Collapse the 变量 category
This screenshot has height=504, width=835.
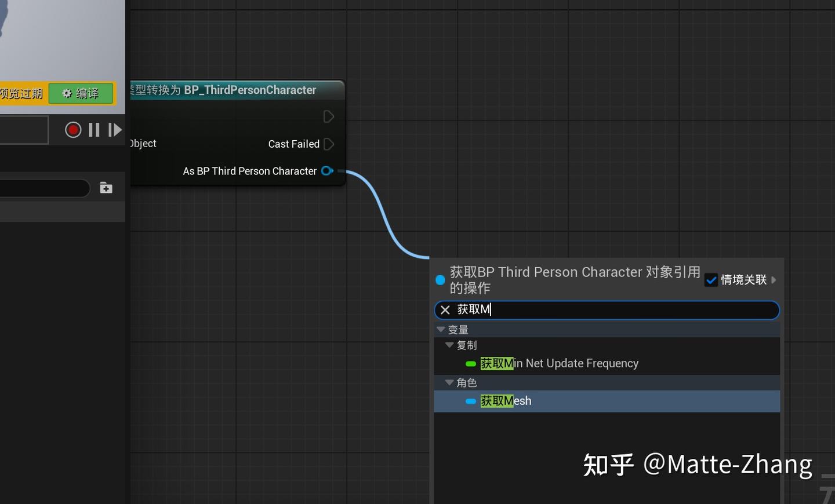click(442, 329)
